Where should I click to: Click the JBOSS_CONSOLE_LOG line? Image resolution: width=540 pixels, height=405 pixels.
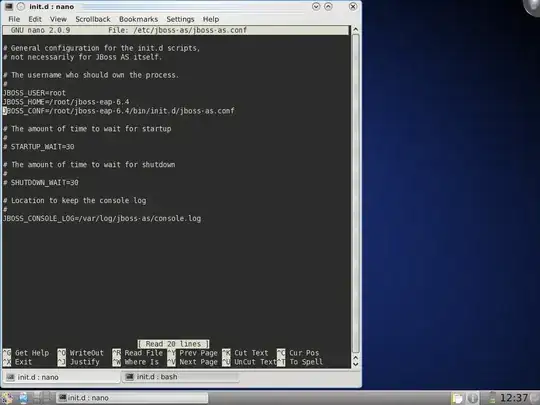(x=102, y=218)
